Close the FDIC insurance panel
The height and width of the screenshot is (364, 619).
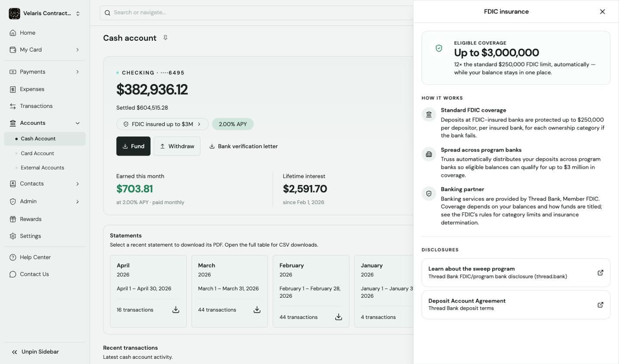pos(603,12)
